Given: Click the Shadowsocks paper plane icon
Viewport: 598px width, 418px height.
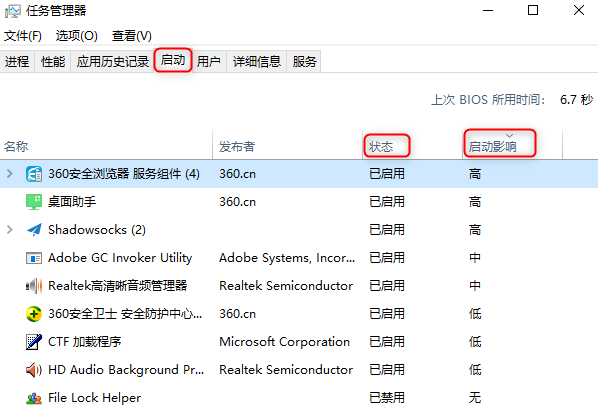Looking at the screenshot, I should (x=34, y=230).
